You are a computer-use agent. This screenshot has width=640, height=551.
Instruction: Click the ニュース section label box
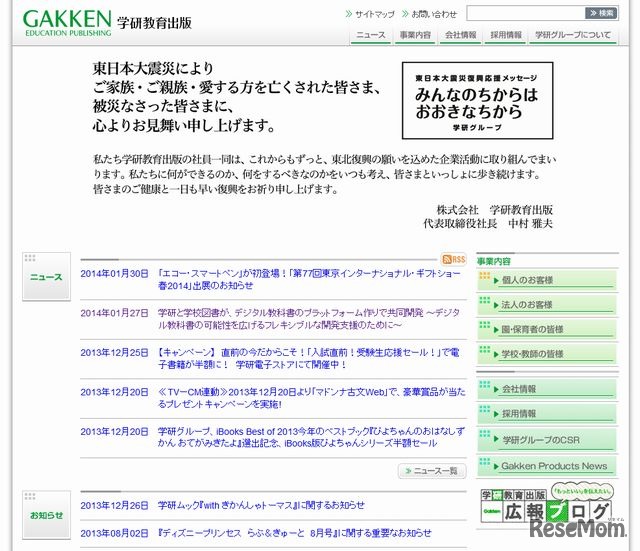pyautogui.click(x=46, y=276)
